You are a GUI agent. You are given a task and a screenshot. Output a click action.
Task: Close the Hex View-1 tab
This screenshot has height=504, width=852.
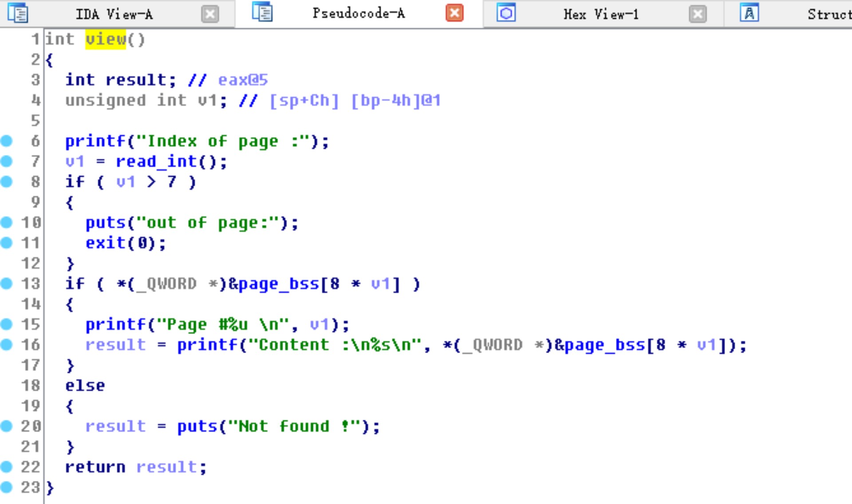click(698, 14)
